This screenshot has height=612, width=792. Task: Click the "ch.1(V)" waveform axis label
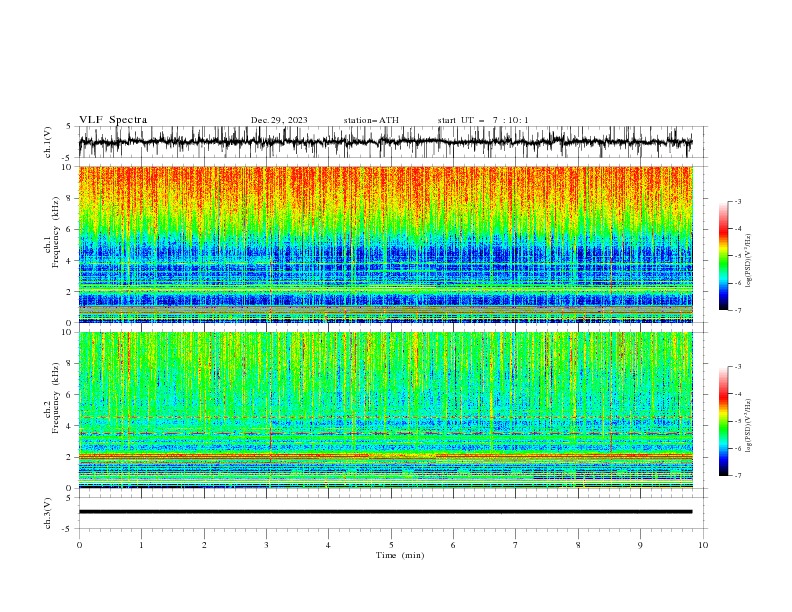point(48,142)
